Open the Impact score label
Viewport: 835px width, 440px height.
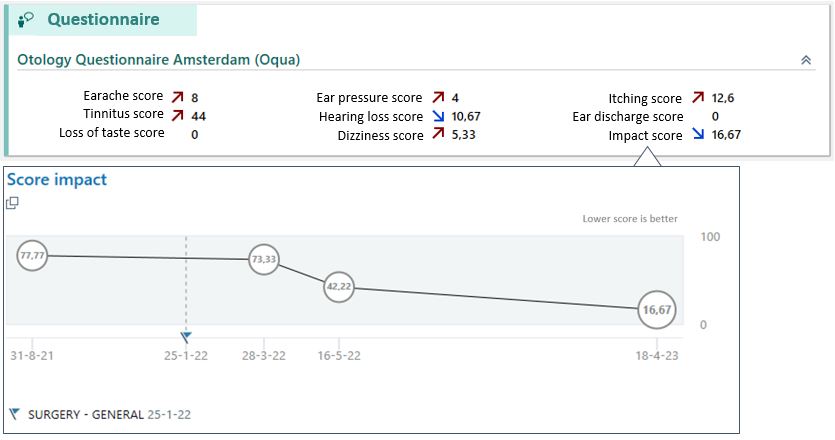pyautogui.click(x=645, y=135)
